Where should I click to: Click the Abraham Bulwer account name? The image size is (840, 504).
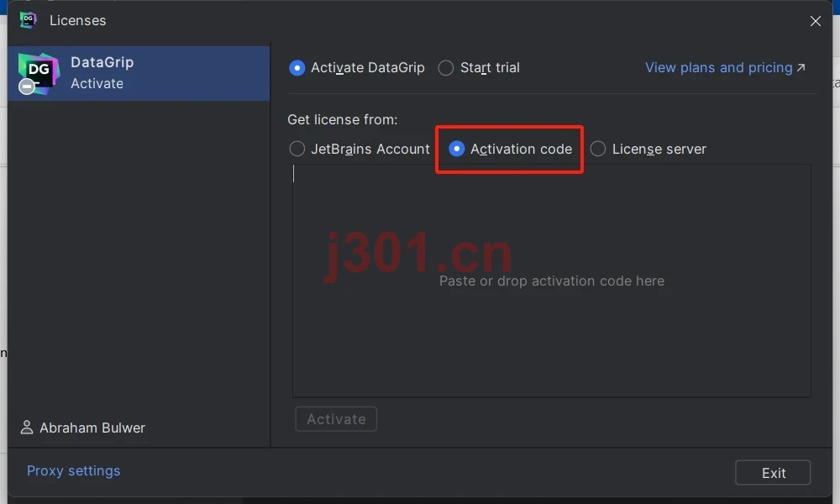[92, 428]
